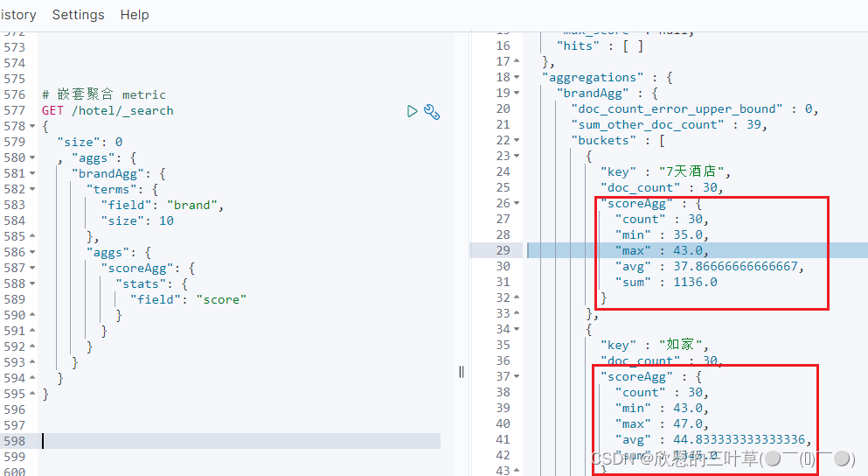Click '"key" : "7天酒店"' in response

[665, 171]
